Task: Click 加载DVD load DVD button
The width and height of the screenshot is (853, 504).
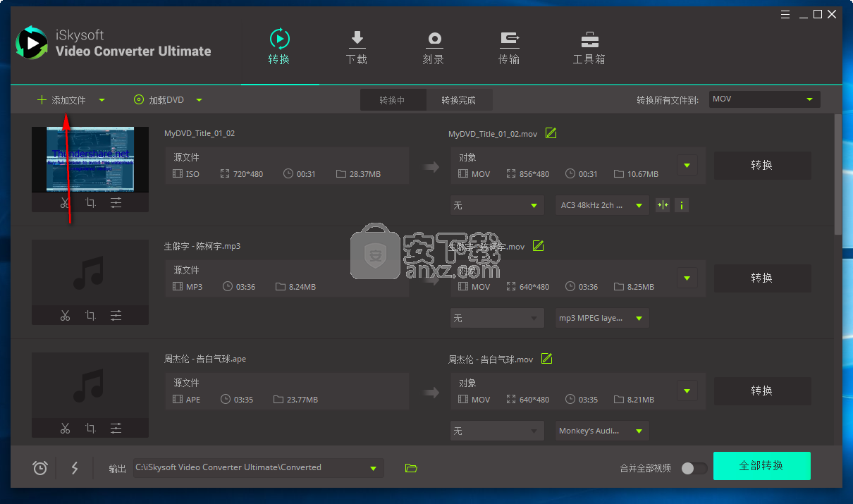Action: pyautogui.click(x=159, y=100)
